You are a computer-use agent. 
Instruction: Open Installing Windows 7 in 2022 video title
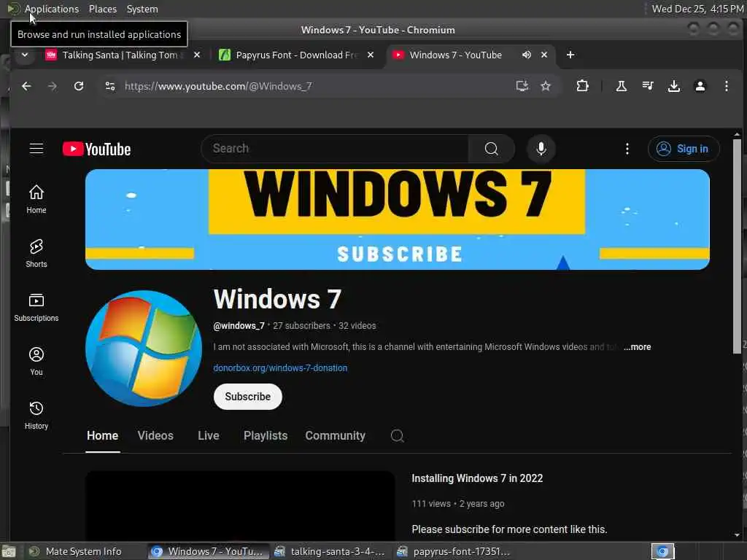pos(477,478)
